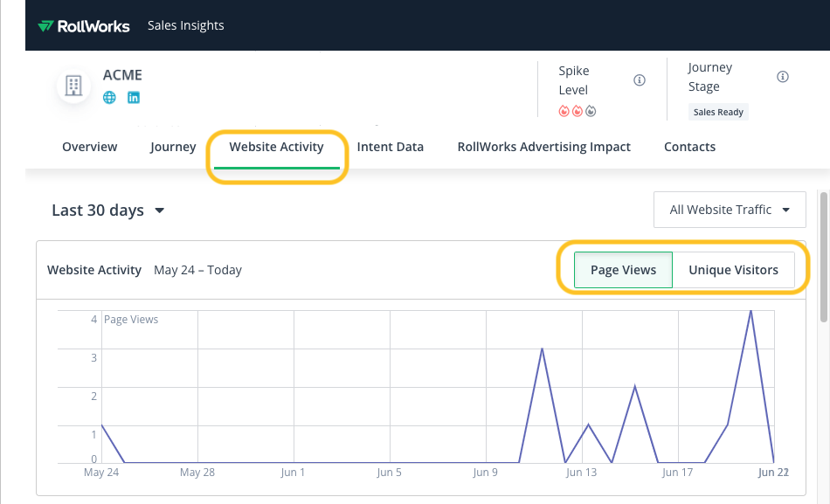The width and height of the screenshot is (830, 504).
Task: Go to the Overview tab
Action: point(89,147)
